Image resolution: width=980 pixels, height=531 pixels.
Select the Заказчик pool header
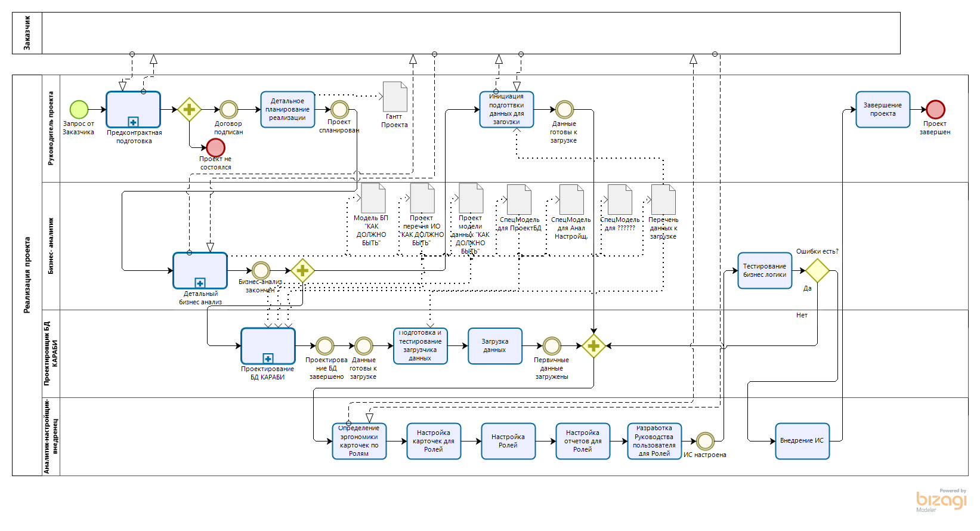27,33
